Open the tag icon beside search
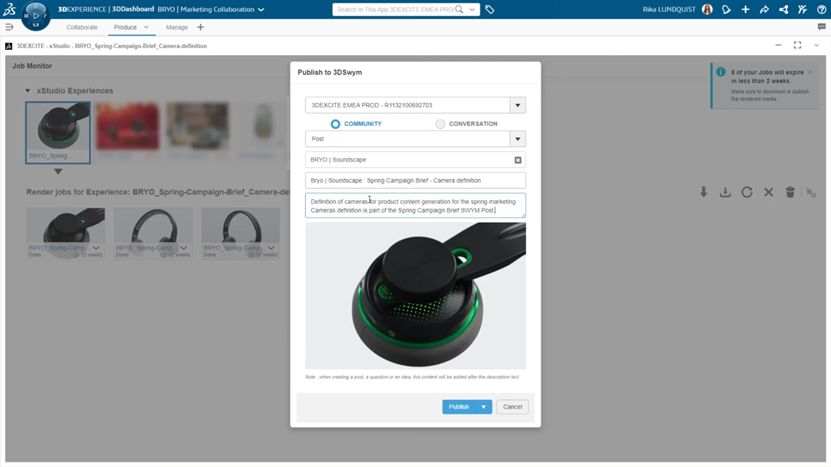The image size is (831, 467). click(x=490, y=10)
